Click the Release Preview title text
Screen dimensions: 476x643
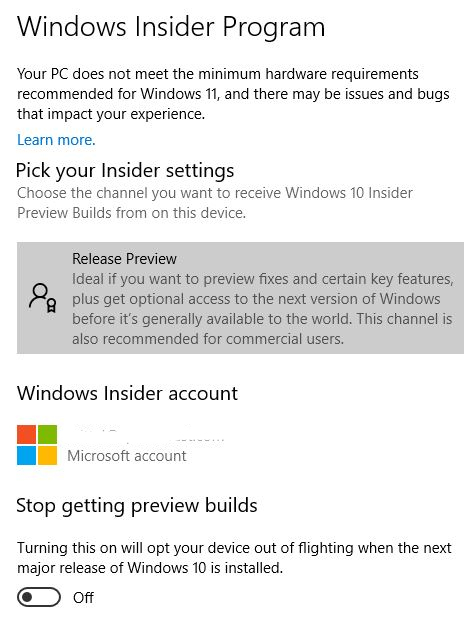coord(124,259)
